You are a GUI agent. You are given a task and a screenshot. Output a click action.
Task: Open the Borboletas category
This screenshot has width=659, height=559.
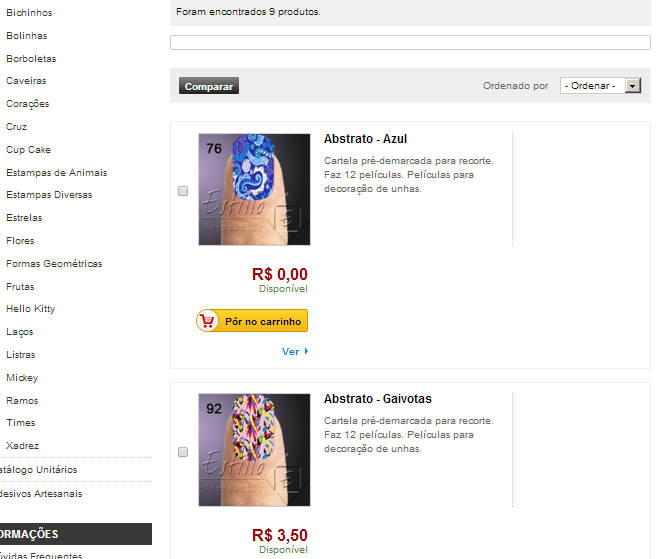pyautogui.click(x=31, y=59)
